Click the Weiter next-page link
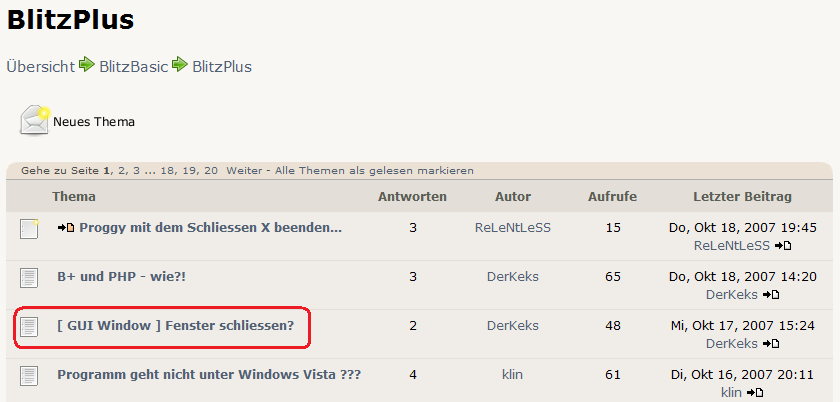The height and width of the screenshot is (402, 840). coord(244,171)
